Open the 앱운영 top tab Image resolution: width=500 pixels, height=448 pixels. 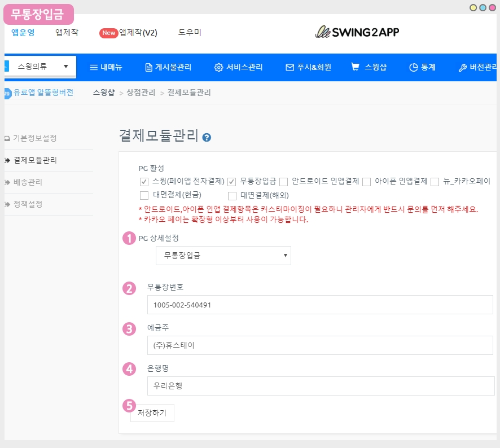[x=23, y=32]
